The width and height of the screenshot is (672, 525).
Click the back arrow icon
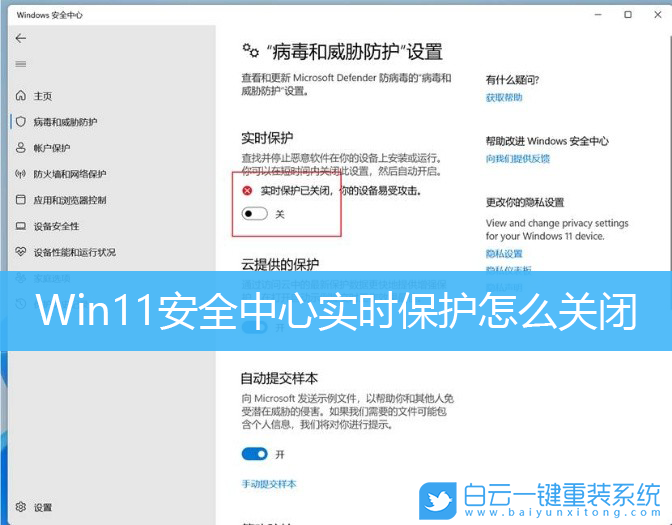21,38
